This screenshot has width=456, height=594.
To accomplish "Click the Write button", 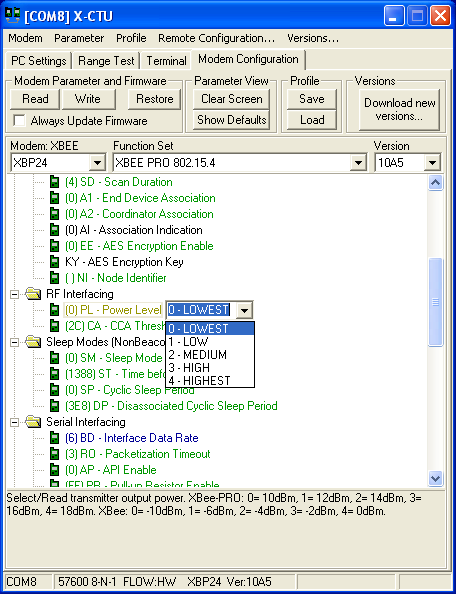I will pyautogui.click(x=89, y=99).
